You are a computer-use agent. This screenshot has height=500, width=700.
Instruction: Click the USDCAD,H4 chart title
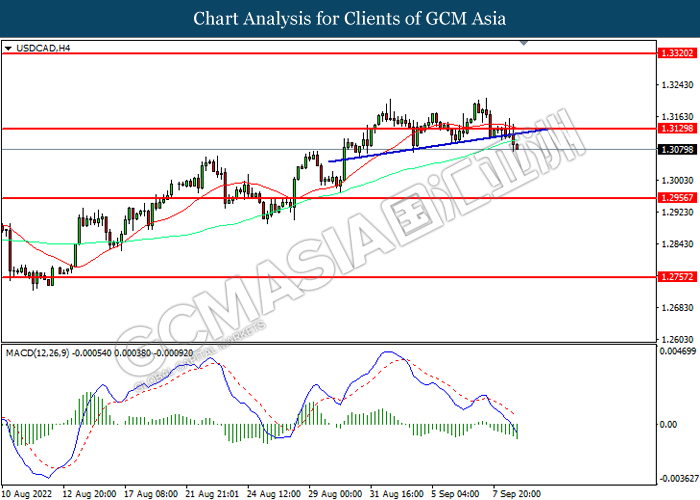pos(43,48)
